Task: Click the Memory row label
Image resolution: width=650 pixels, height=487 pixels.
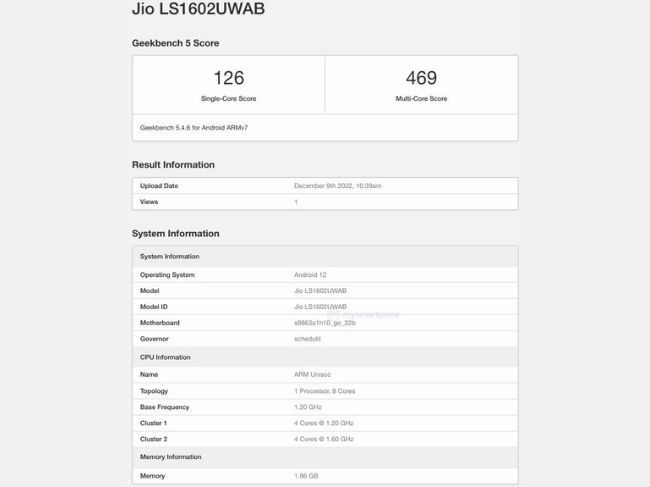Action: point(152,476)
